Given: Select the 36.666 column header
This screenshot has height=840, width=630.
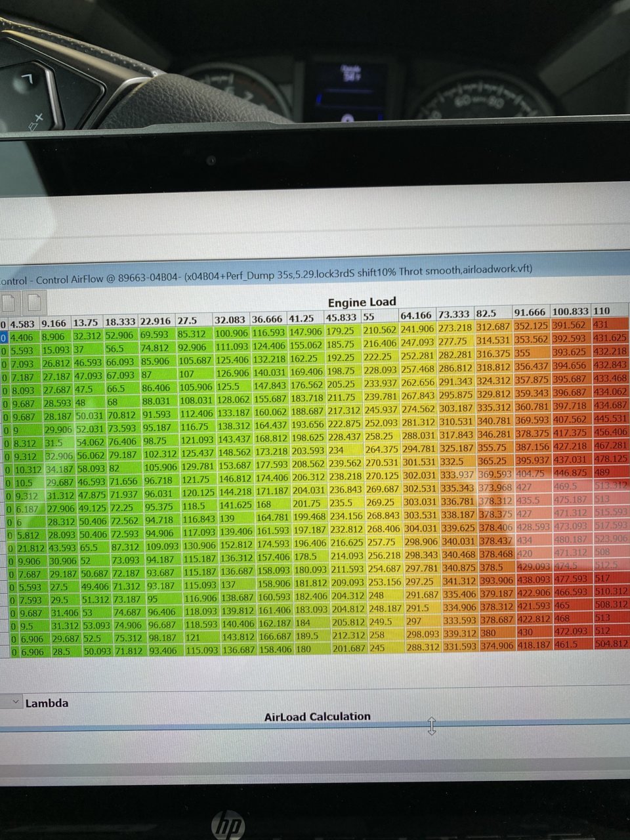Looking at the screenshot, I should coord(269,319).
